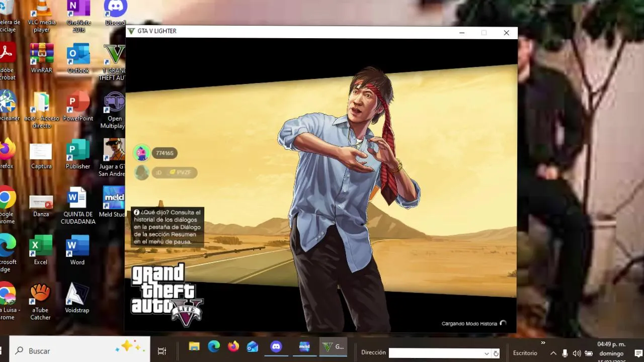Click the PVZF tag in the overlay

[181, 172]
